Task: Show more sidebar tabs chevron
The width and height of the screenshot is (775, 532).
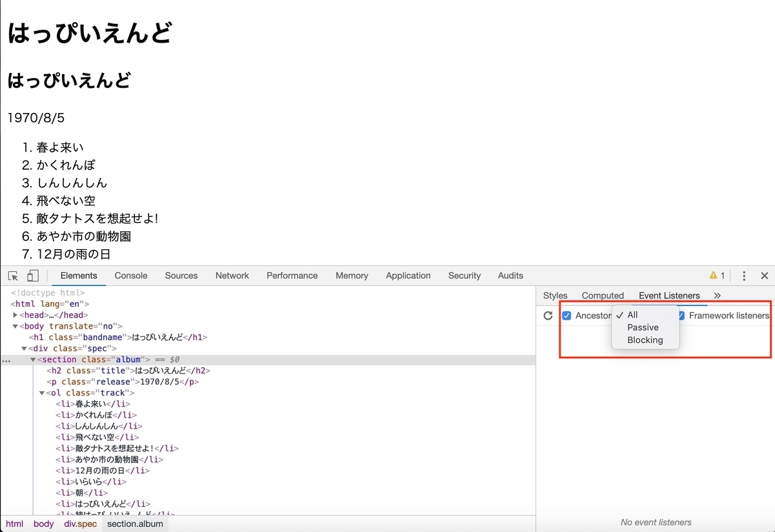Action: [x=717, y=295]
